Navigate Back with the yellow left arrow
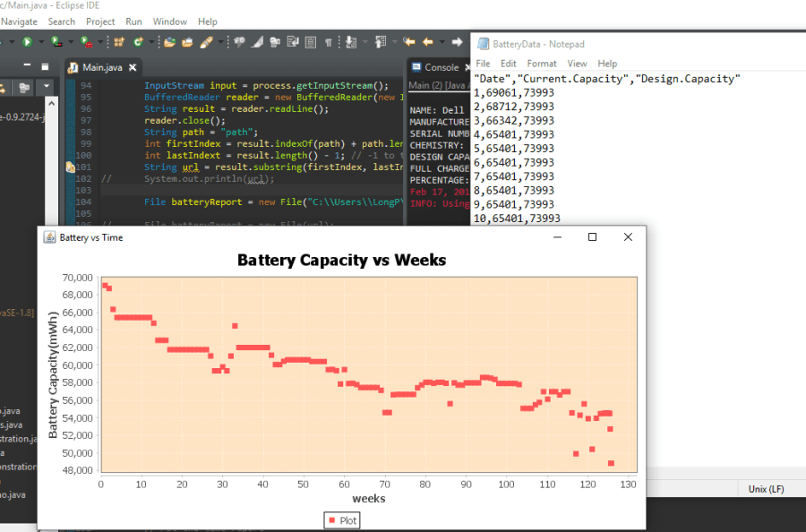The width and height of the screenshot is (806, 532). coord(428,42)
